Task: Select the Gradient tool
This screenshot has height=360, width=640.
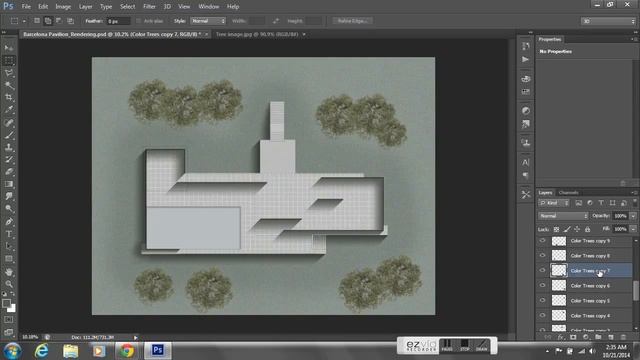Action: pos(9,184)
